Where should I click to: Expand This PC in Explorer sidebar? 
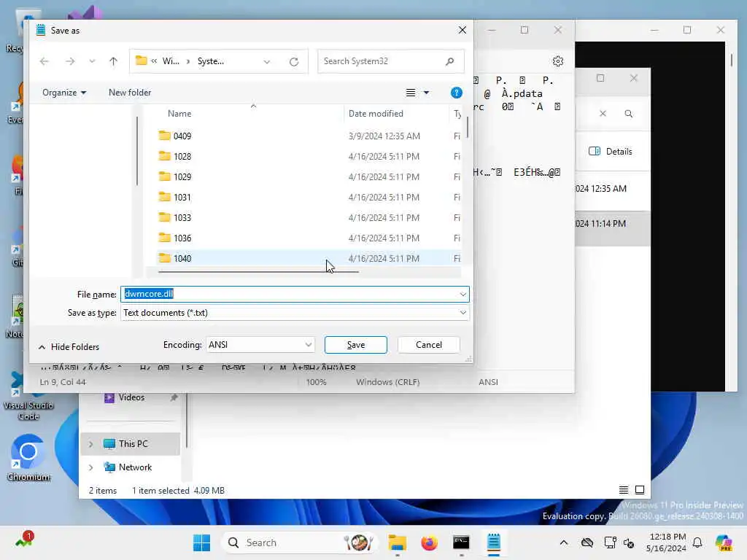pos(91,444)
